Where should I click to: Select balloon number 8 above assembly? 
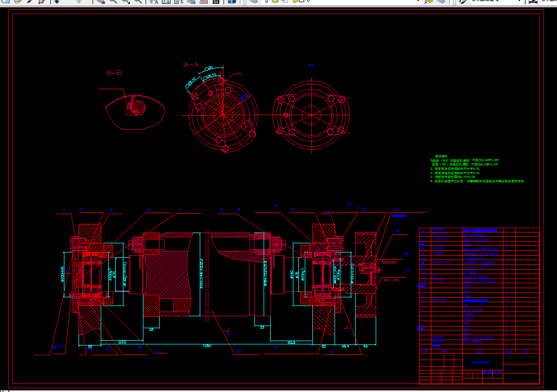point(222,210)
